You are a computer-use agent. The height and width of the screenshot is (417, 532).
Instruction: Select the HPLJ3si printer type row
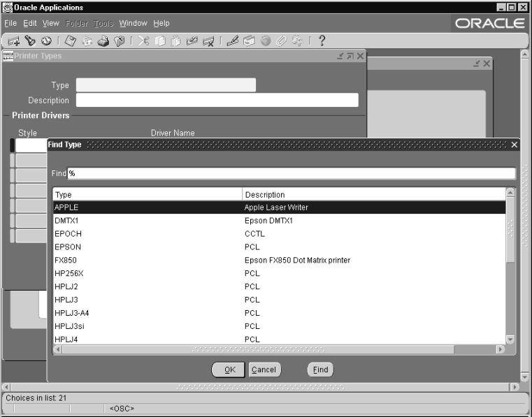click(279, 326)
